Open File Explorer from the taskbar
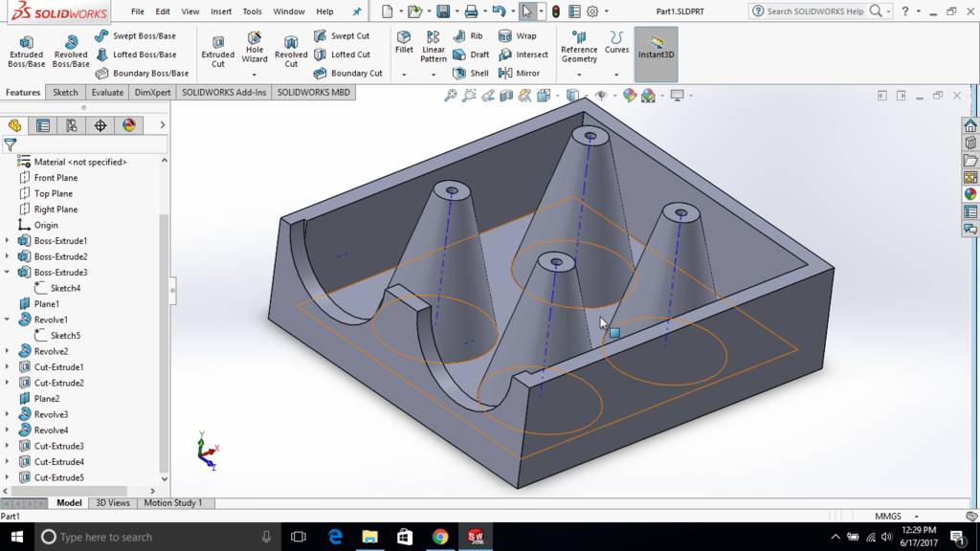Screen dimensions: 980x551 pos(370,537)
